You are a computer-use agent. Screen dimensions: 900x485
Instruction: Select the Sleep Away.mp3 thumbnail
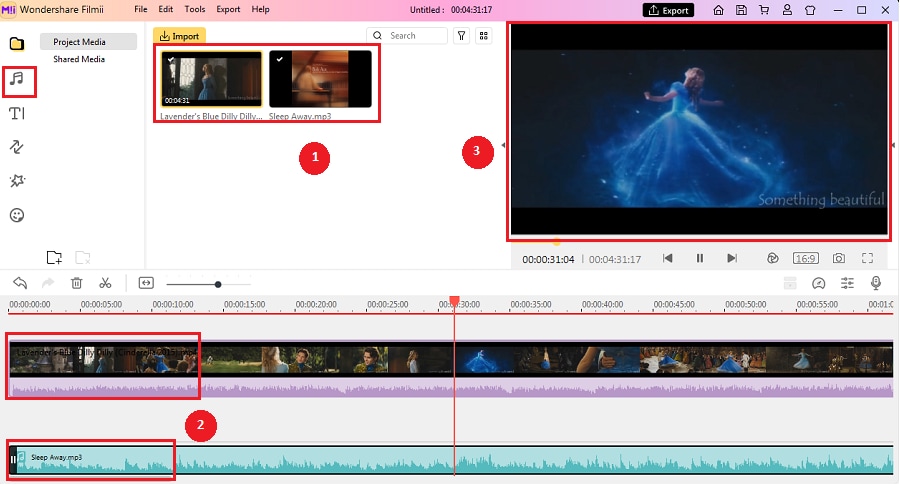tap(320, 79)
